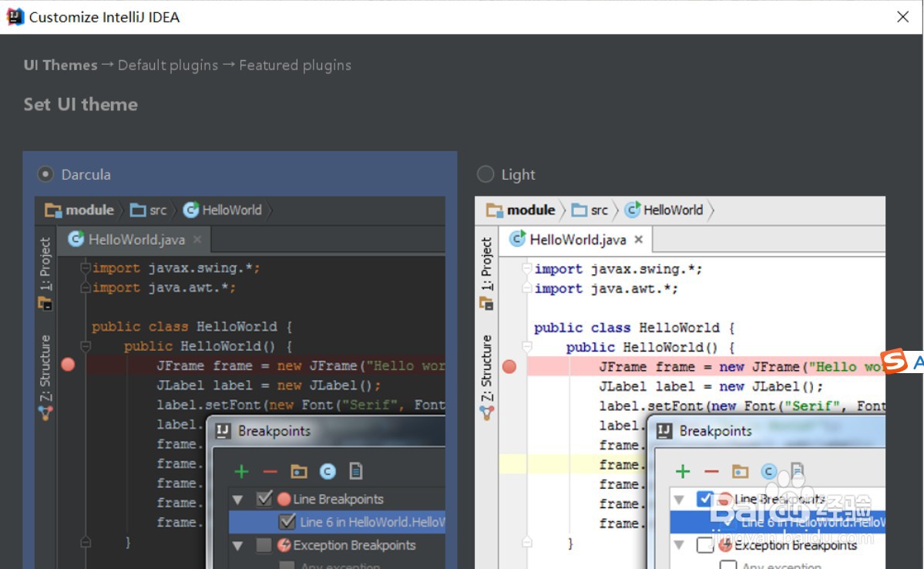Click the IntelliJ IDEA title bar logo

15,16
